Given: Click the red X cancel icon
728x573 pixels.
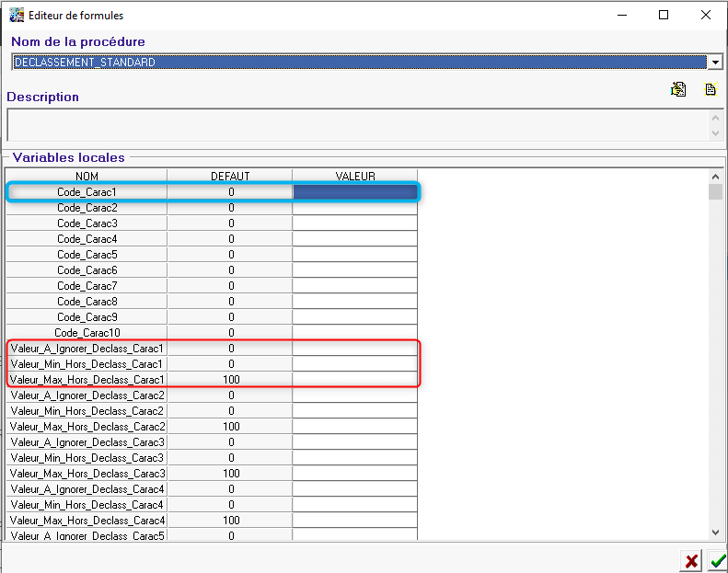Looking at the screenshot, I should coord(691,561).
